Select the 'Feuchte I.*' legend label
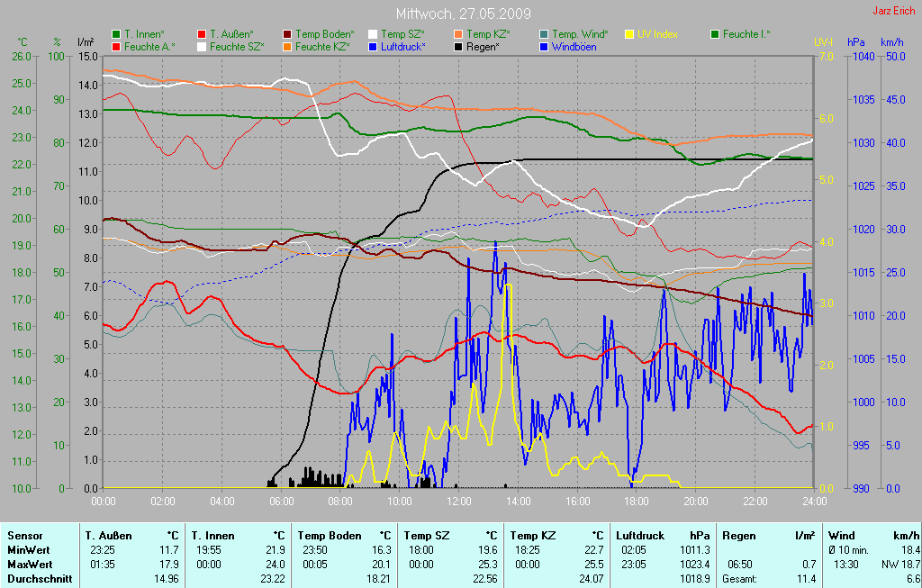The width and height of the screenshot is (922, 588). (x=746, y=35)
